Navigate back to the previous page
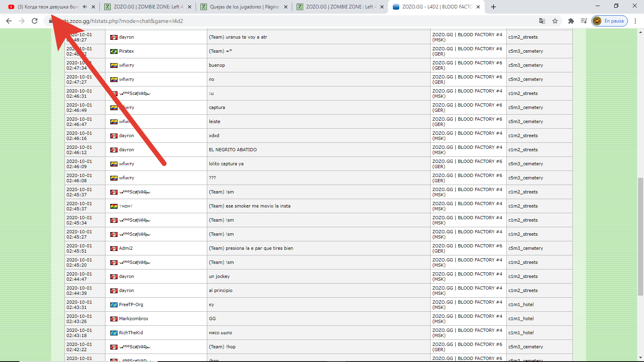The width and height of the screenshot is (644, 362). 9,21
